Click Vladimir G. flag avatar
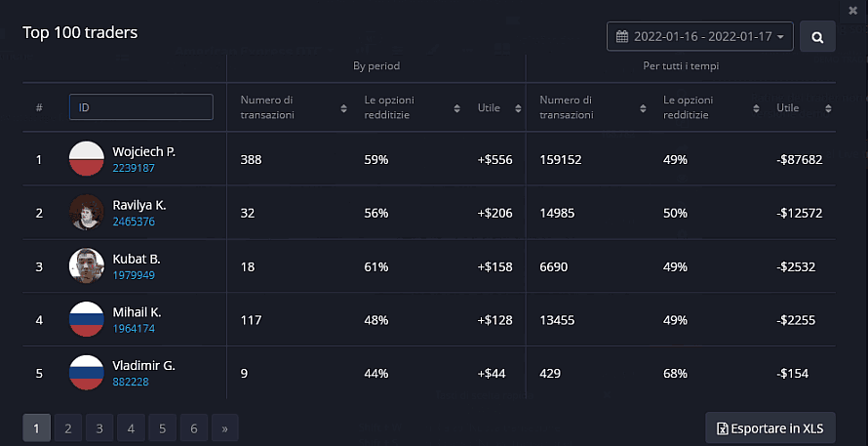Image resolution: width=868 pixels, height=446 pixels. [87, 373]
